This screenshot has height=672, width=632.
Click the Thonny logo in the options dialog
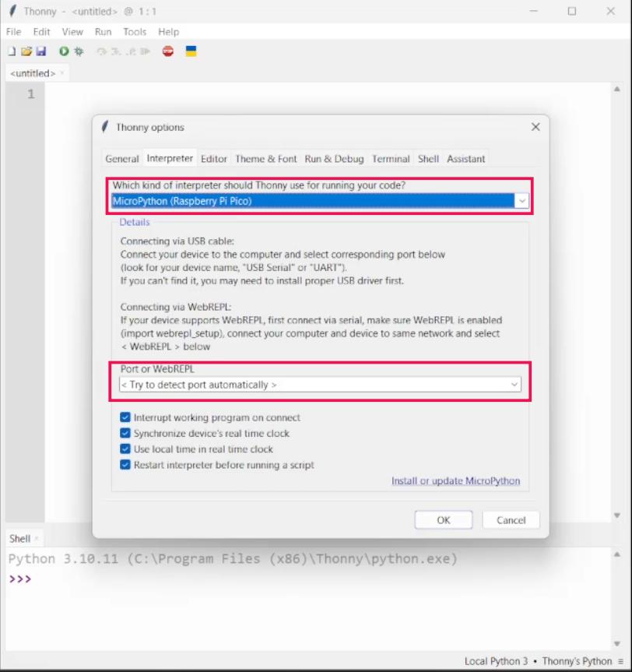(x=104, y=127)
